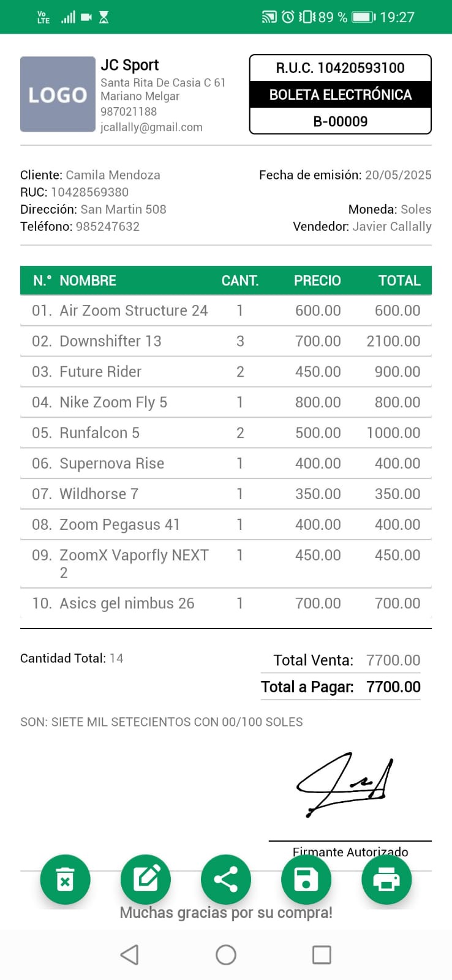Print the receipt with printer button
The height and width of the screenshot is (980, 452).
(386, 880)
